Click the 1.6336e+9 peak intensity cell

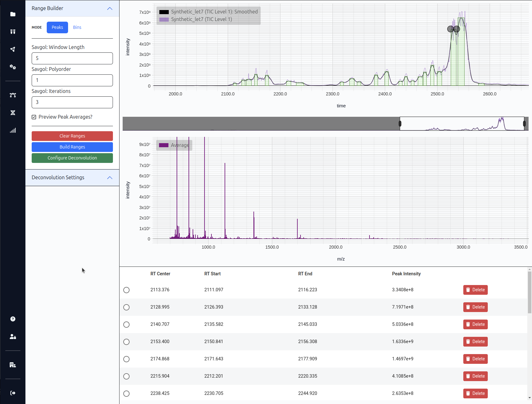click(x=402, y=342)
